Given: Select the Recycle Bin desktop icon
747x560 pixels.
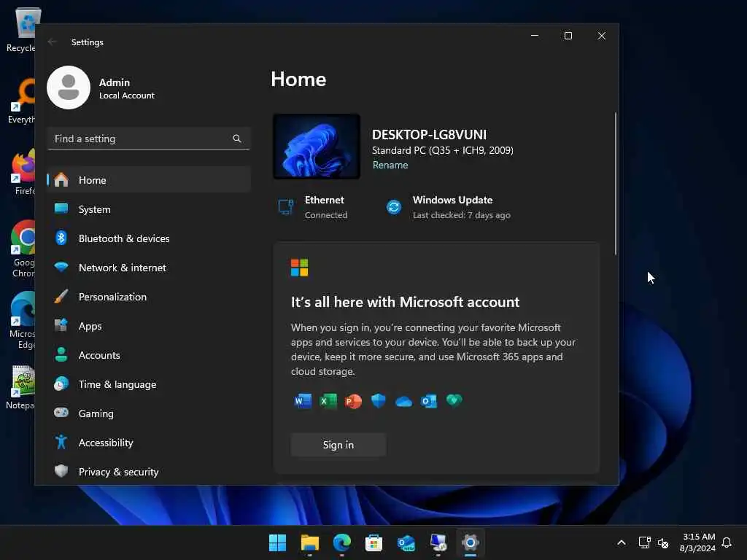Looking at the screenshot, I should coord(23,29).
